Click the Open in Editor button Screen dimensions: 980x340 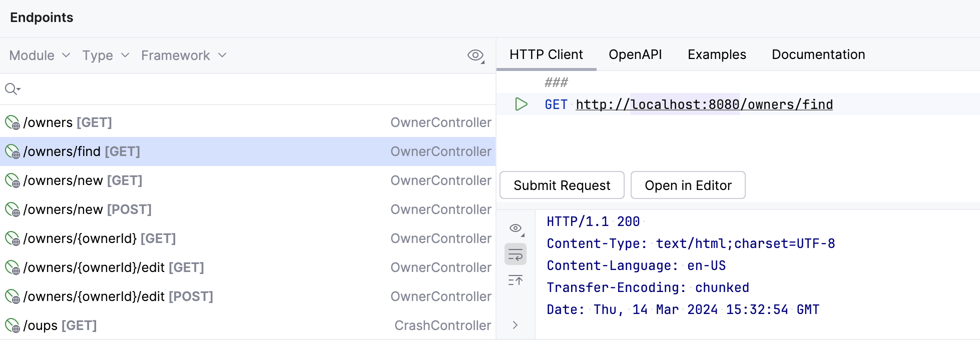(x=688, y=185)
